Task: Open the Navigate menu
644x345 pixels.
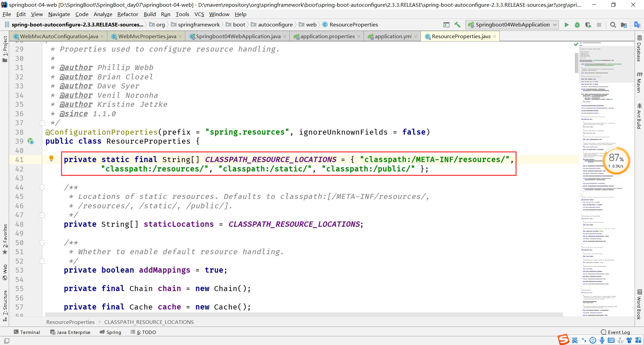Action: [59, 14]
